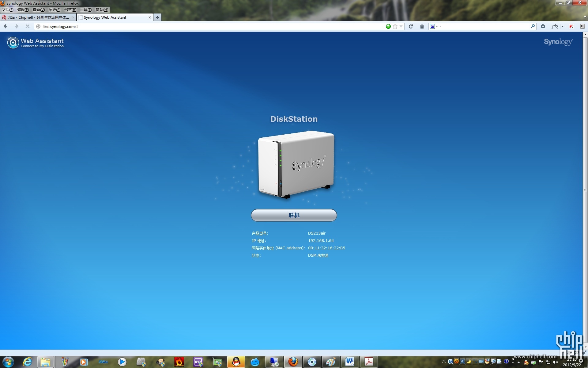Viewport: 588px width, 368px height.
Task: Open the pencil cup taskbar icon
Action: [65, 362]
